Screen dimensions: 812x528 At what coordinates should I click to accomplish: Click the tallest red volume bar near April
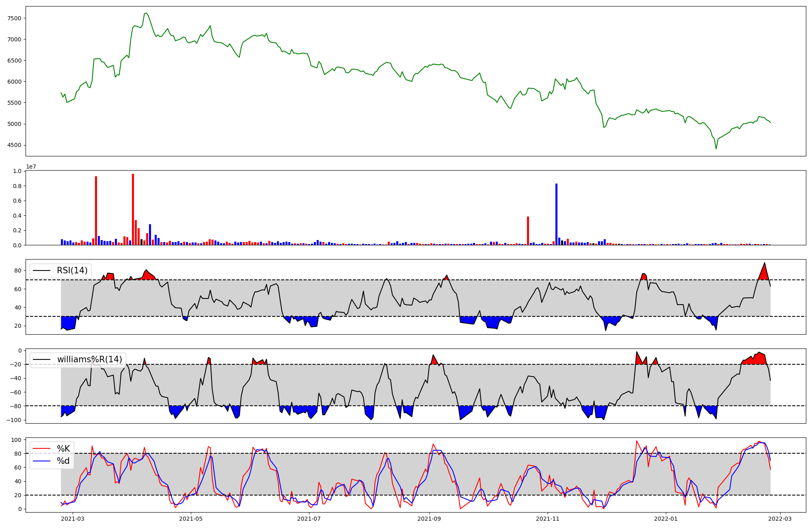coord(133,210)
